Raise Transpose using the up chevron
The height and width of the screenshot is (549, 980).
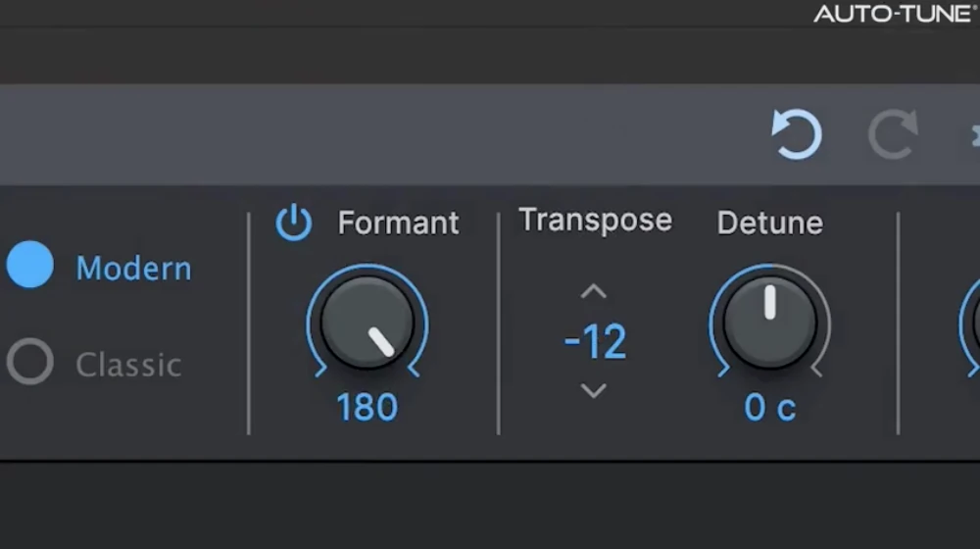[x=593, y=291]
